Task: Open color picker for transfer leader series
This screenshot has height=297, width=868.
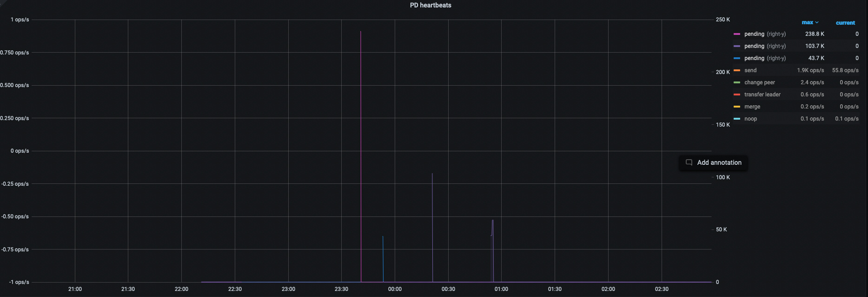Action: click(x=737, y=94)
